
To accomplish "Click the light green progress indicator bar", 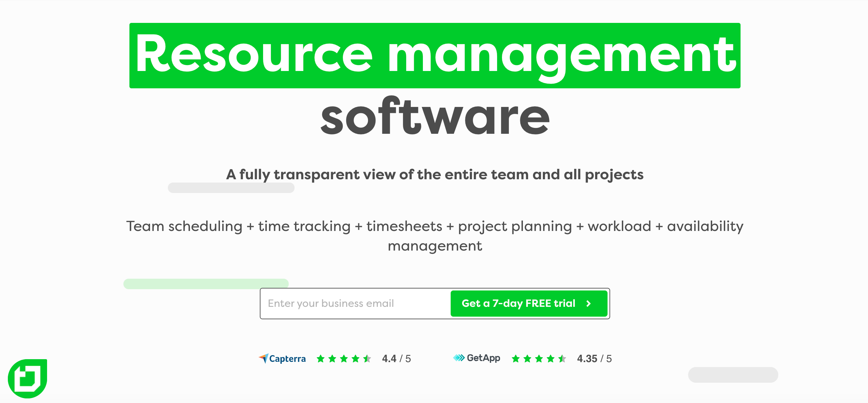I will pos(205,283).
